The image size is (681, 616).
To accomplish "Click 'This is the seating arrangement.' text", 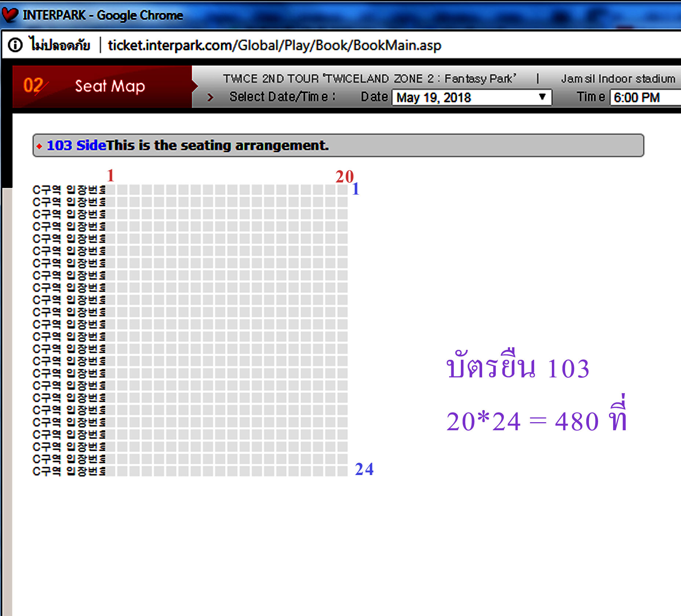I will [218, 145].
